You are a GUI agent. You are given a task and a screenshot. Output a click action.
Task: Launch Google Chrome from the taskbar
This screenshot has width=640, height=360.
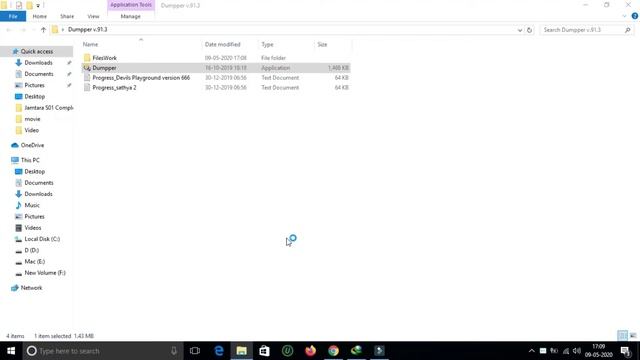click(x=333, y=351)
